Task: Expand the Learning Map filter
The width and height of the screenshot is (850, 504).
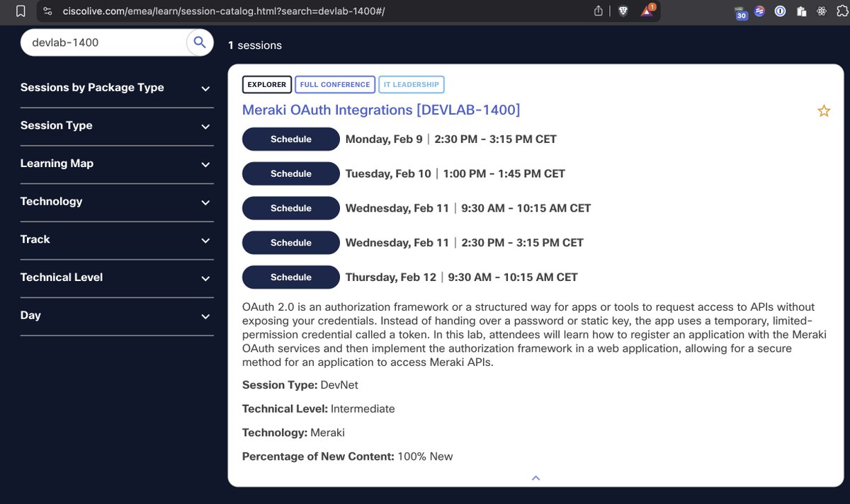Action: pos(117,164)
